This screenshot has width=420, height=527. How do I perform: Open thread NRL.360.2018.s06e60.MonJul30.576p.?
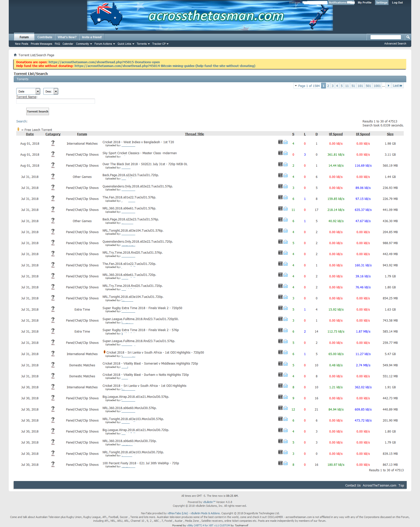click(x=129, y=408)
